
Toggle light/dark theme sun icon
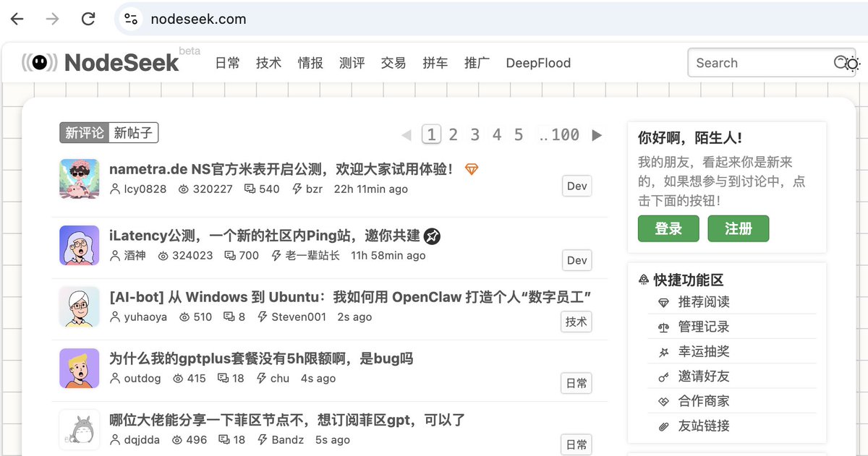tap(853, 64)
